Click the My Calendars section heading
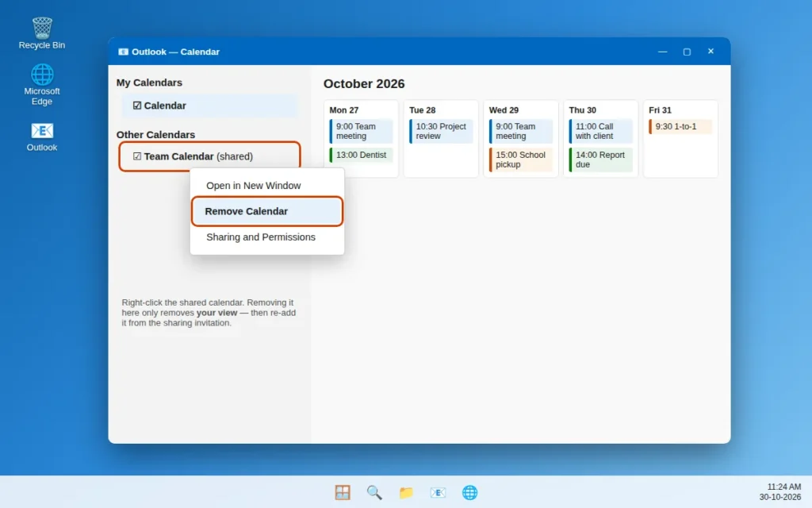 click(x=149, y=83)
